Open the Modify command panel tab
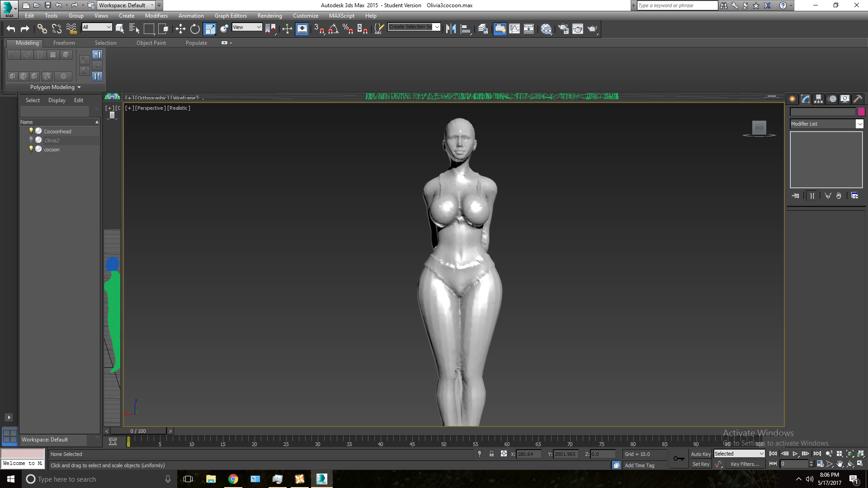This screenshot has width=868, height=488. (806, 99)
